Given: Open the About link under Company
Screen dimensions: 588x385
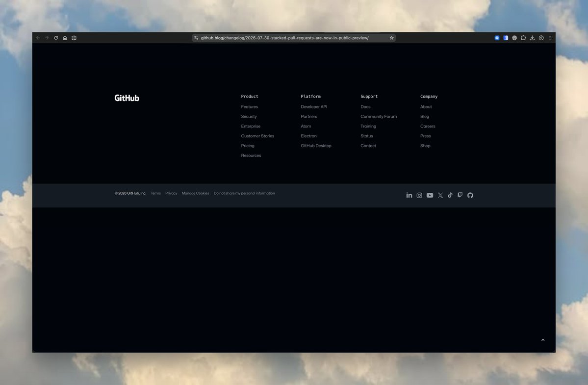Looking at the screenshot, I should coord(426,107).
